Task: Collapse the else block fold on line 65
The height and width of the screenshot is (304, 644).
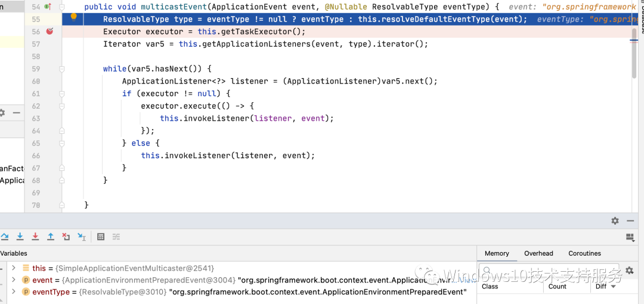Action: click(62, 143)
